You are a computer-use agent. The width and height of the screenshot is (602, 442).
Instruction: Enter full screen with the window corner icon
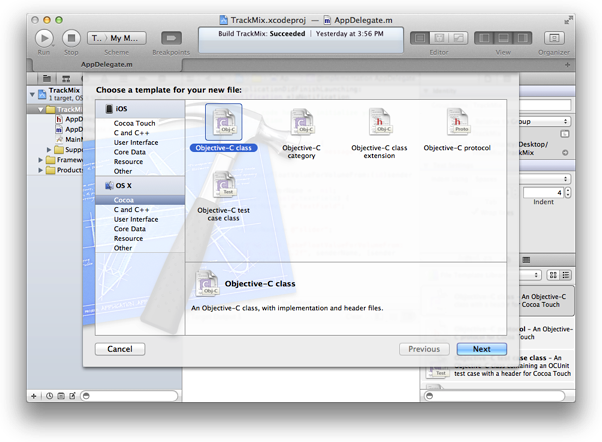point(568,20)
